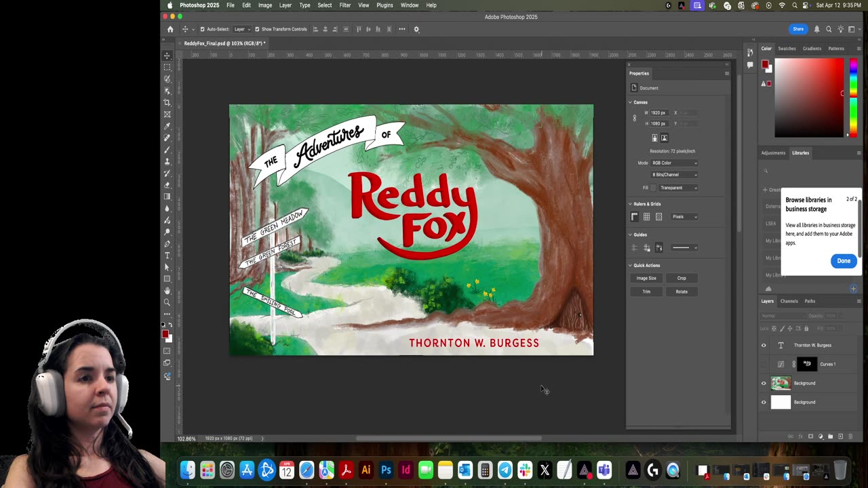Viewport: 868px width, 488px height.
Task: Open the guide line style dropdown
Action: point(684,247)
